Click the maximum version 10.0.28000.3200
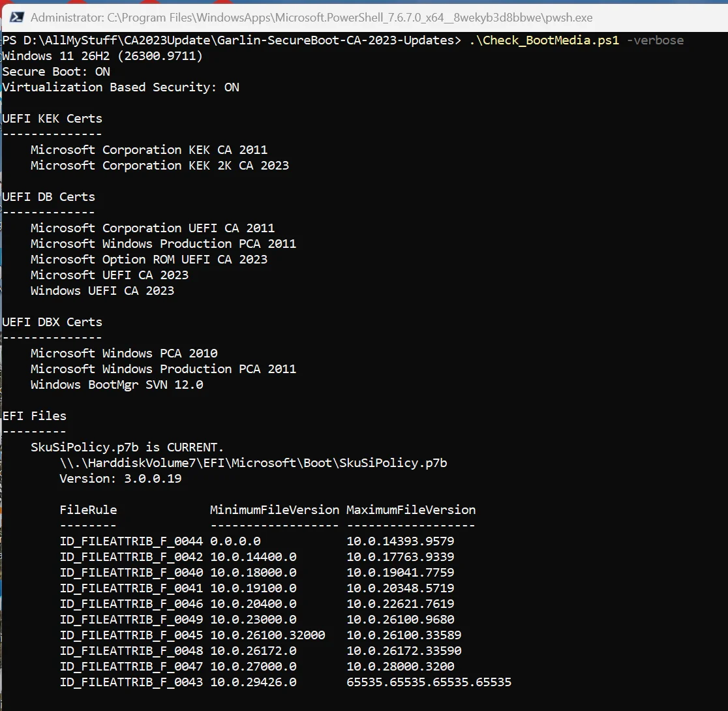728x711 pixels. point(401,667)
